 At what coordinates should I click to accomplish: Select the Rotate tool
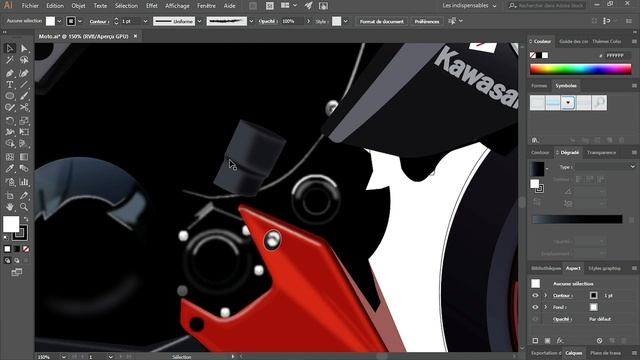point(10,120)
